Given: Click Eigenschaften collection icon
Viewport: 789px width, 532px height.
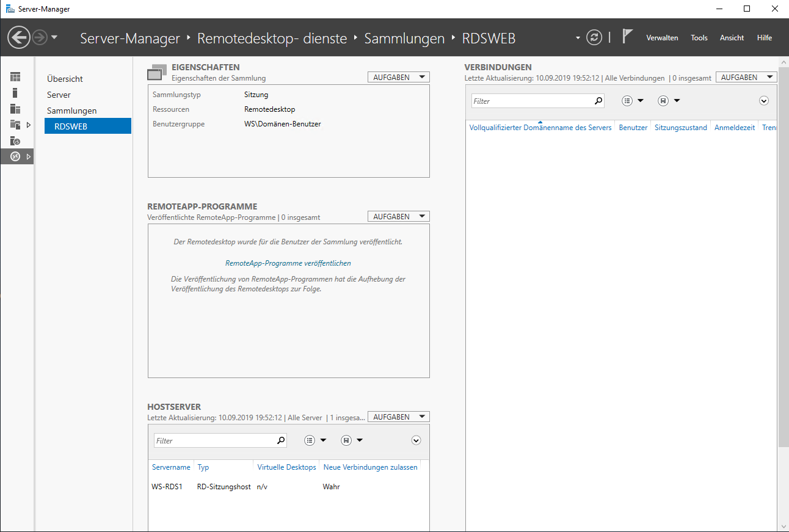Looking at the screenshot, I should pos(157,72).
